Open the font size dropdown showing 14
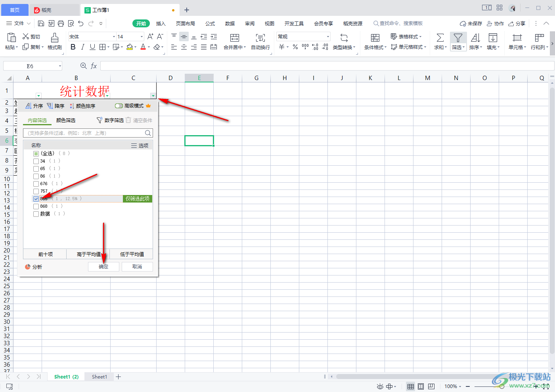Image resolution: width=555 pixels, height=392 pixels. pos(142,36)
